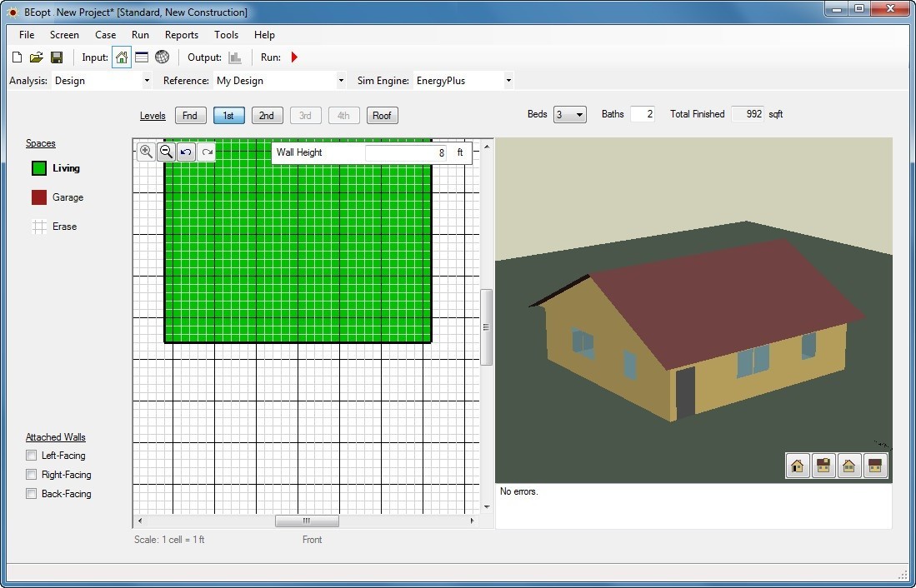Switch 3D view to fourth house preset

874,466
